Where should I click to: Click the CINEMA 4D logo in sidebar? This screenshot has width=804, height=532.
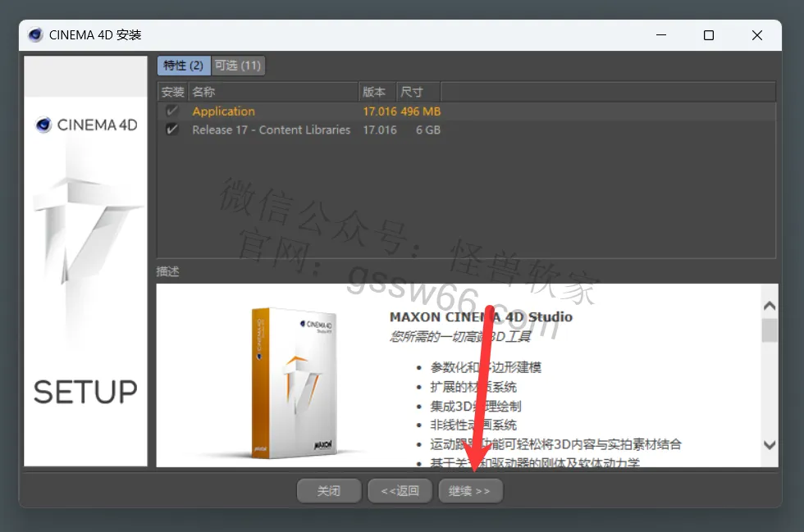87,125
